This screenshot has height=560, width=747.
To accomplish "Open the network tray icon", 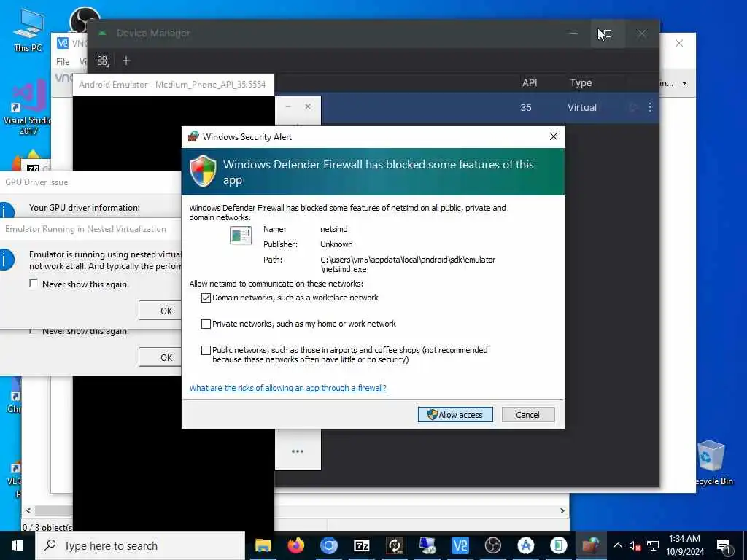I will 653,545.
